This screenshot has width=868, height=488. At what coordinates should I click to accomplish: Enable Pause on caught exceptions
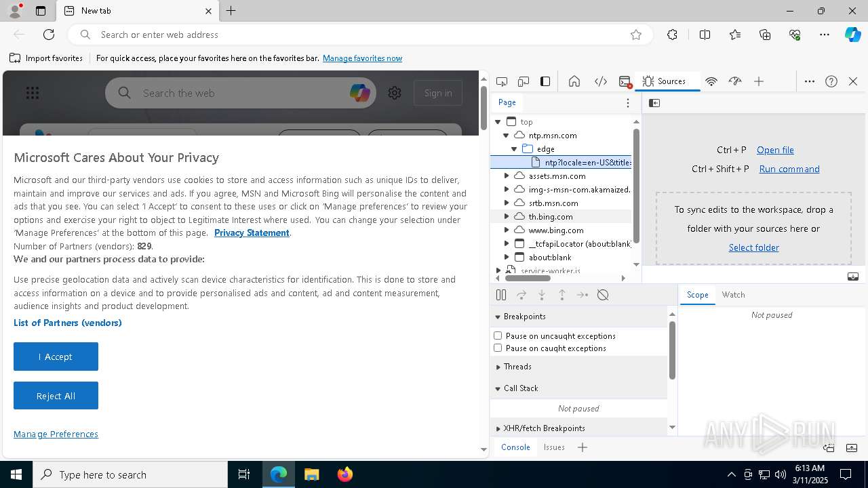(498, 348)
